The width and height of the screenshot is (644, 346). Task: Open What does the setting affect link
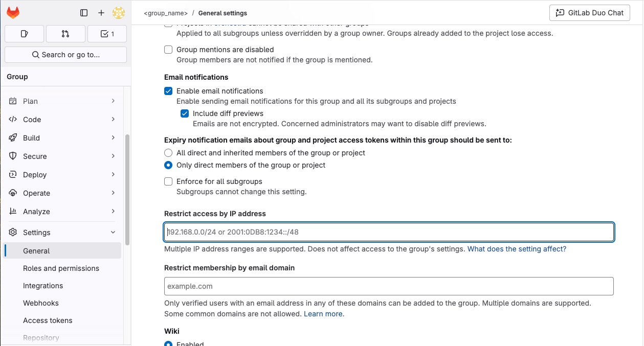[516, 248]
